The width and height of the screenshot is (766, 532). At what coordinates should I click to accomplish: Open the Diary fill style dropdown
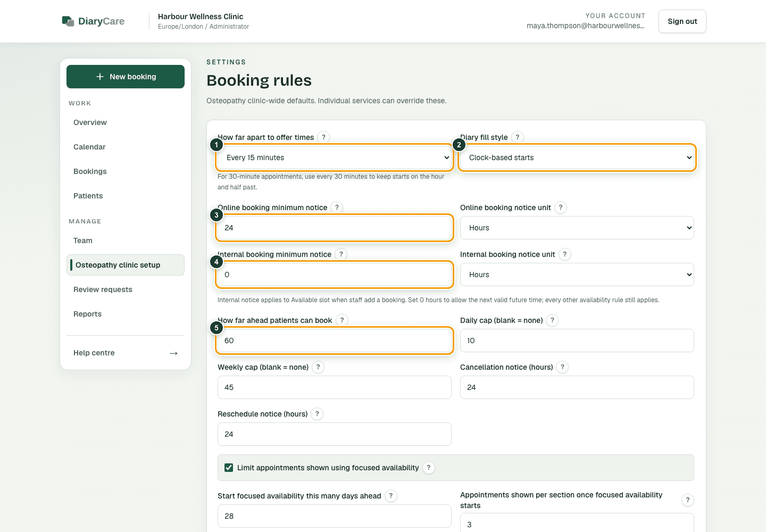coord(577,157)
